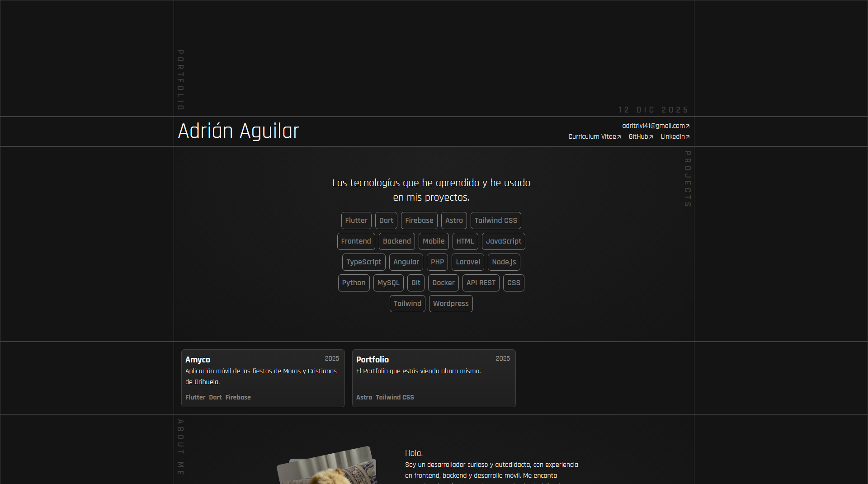Select the Flutter technology tag
This screenshot has width=868, height=484.
point(356,221)
